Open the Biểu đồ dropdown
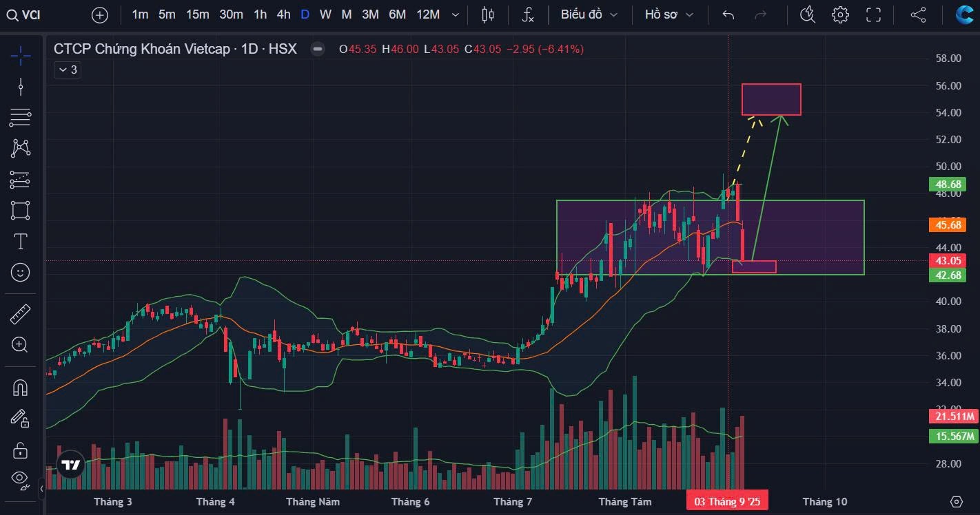980x515 pixels. pos(589,14)
